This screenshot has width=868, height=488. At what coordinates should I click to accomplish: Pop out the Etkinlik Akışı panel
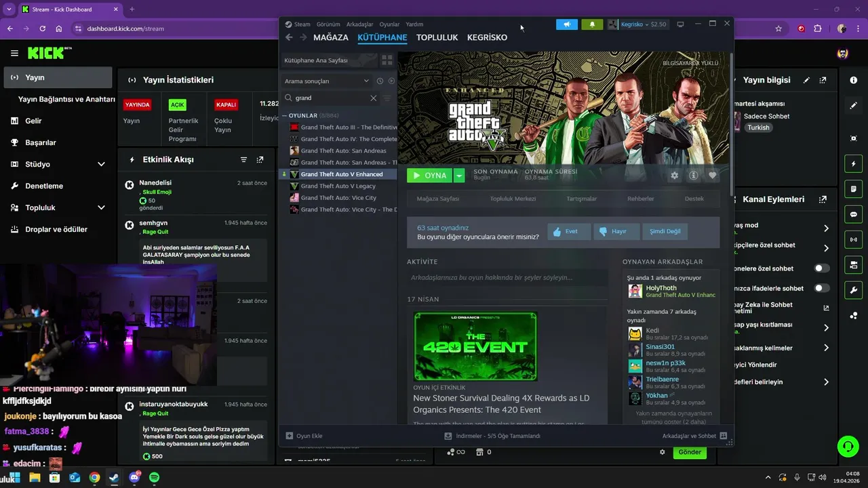pos(260,160)
